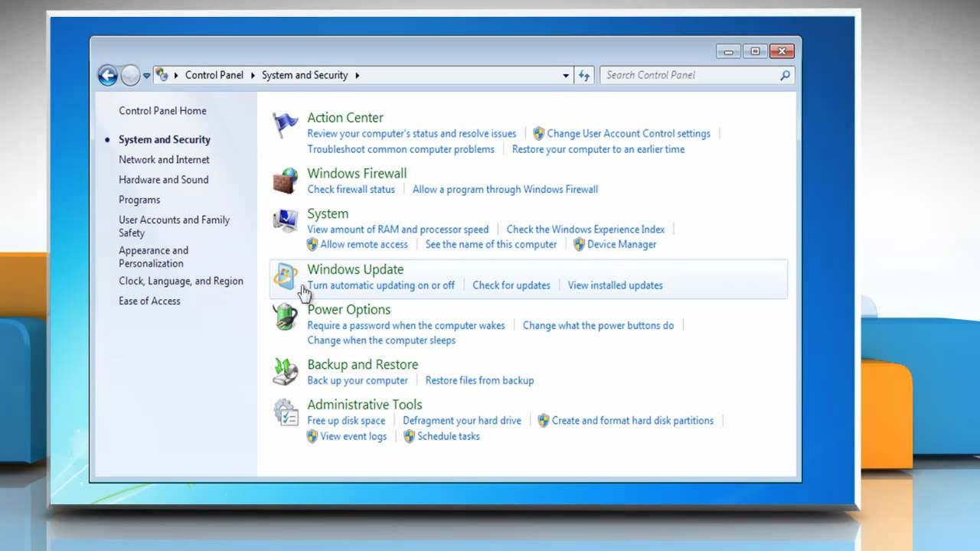Click Check for updates
This screenshot has width=980, height=551.
(x=511, y=285)
